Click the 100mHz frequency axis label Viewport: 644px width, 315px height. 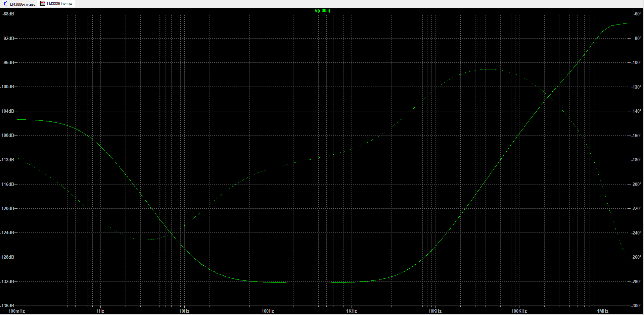(16, 311)
